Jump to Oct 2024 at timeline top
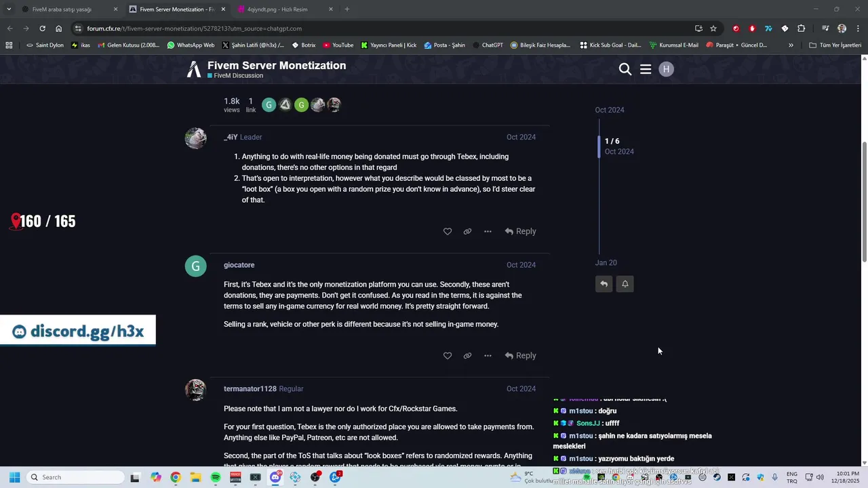Image resolution: width=868 pixels, height=488 pixels. click(x=610, y=110)
